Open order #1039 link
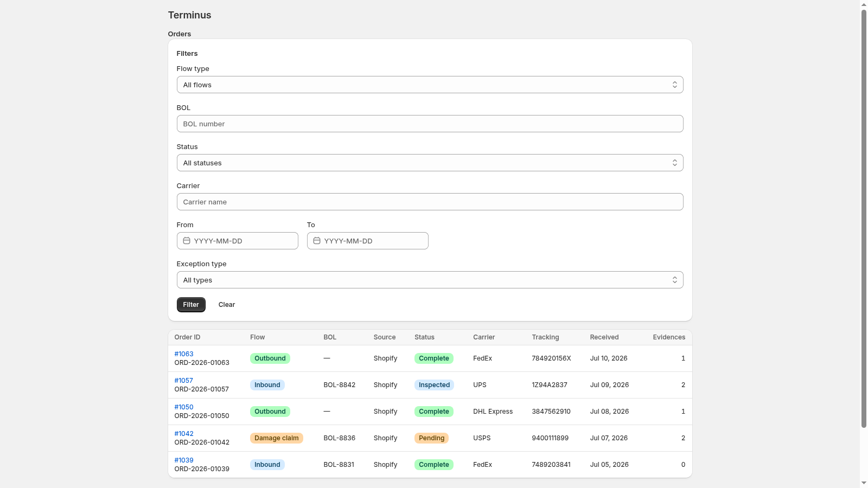Image resolution: width=868 pixels, height=488 pixels. pyautogui.click(x=184, y=460)
